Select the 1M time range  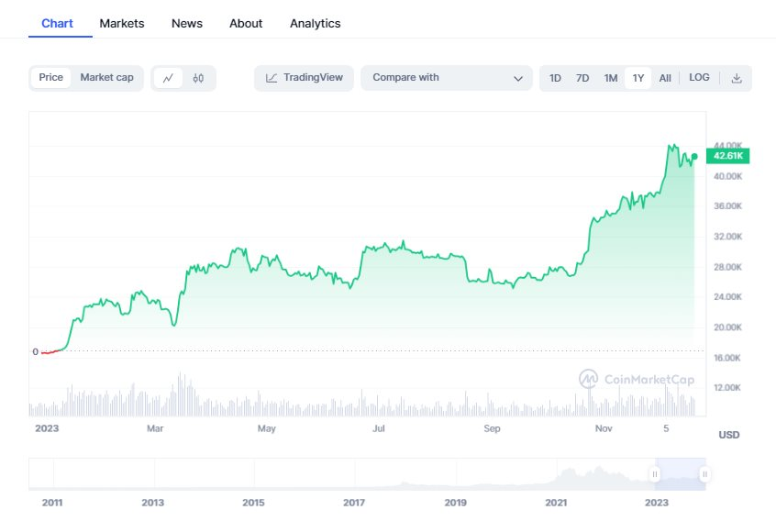pyautogui.click(x=610, y=78)
